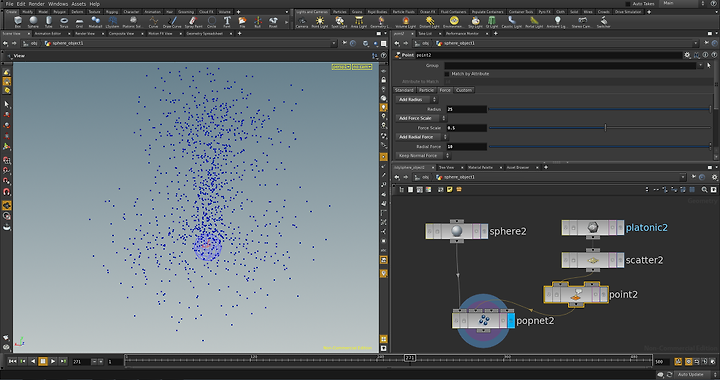Image resolution: width=720 pixels, height=380 pixels.
Task: Toggle the Auto Takes checkbox
Action: (x=628, y=4)
